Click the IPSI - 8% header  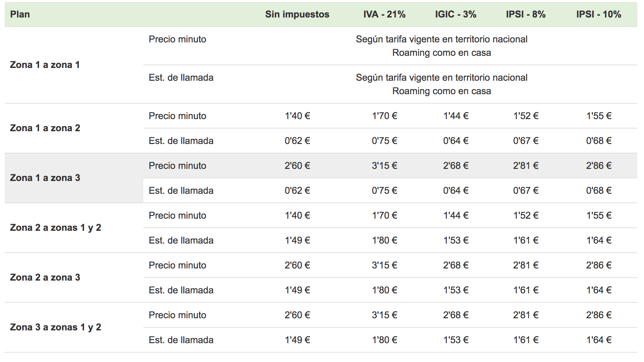click(526, 14)
